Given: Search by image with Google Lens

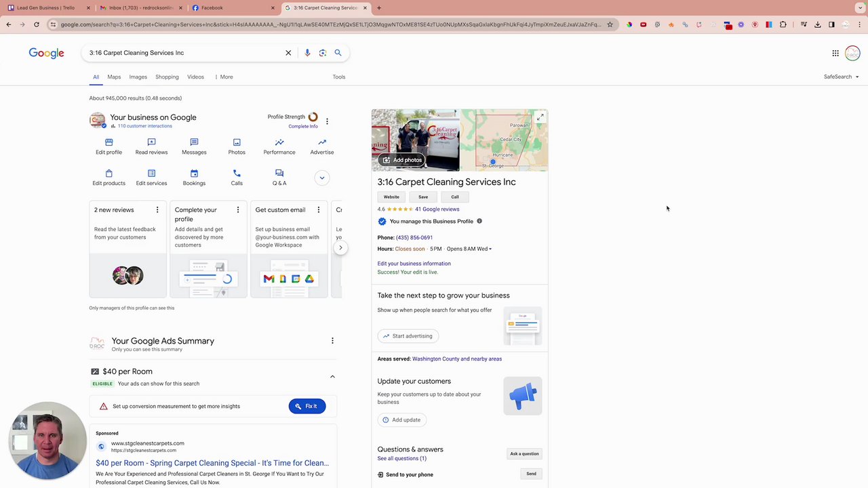Looking at the screenshot, I should [x=323, y=53].
